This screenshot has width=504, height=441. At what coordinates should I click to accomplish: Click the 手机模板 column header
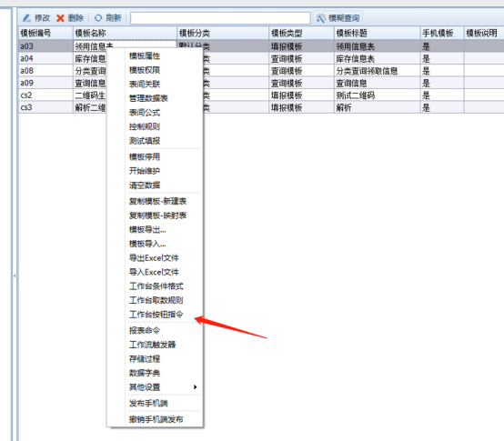(x=442, y=33)
